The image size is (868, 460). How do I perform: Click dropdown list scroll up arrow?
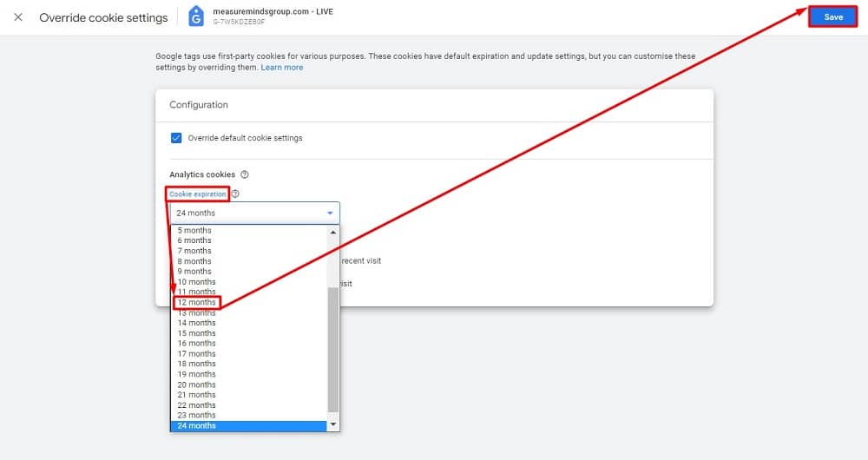pyautogui.click(x=332, y=232)
